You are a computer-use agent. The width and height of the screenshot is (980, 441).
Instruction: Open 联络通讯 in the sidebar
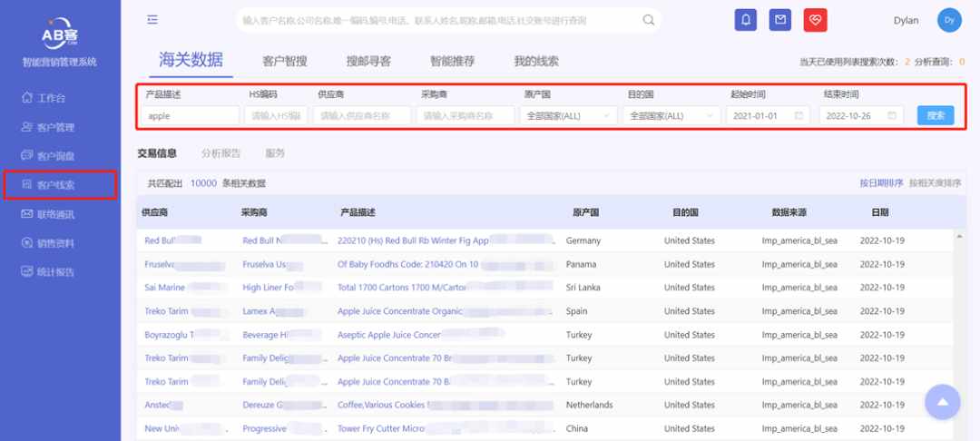click(55, 214)
